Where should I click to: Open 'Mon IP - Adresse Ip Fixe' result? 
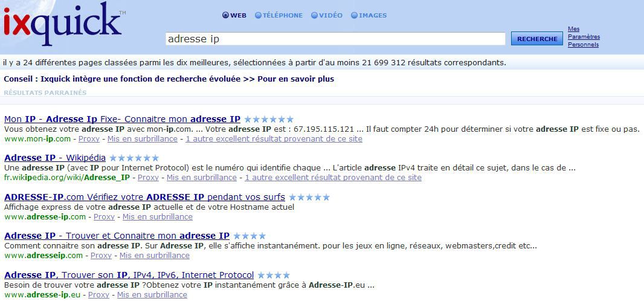pyautogui.click(x=122, y=119)
